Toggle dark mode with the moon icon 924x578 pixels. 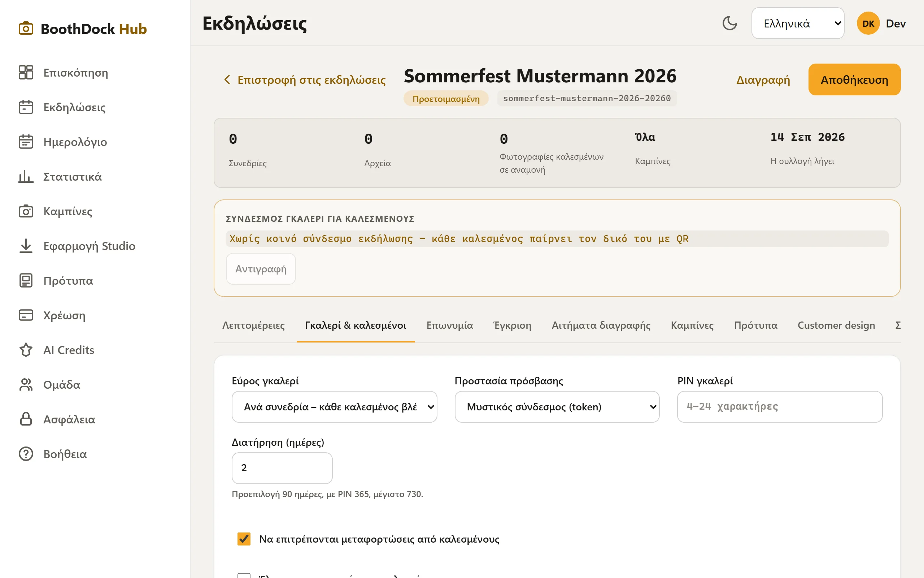click(x=730, y=23)
